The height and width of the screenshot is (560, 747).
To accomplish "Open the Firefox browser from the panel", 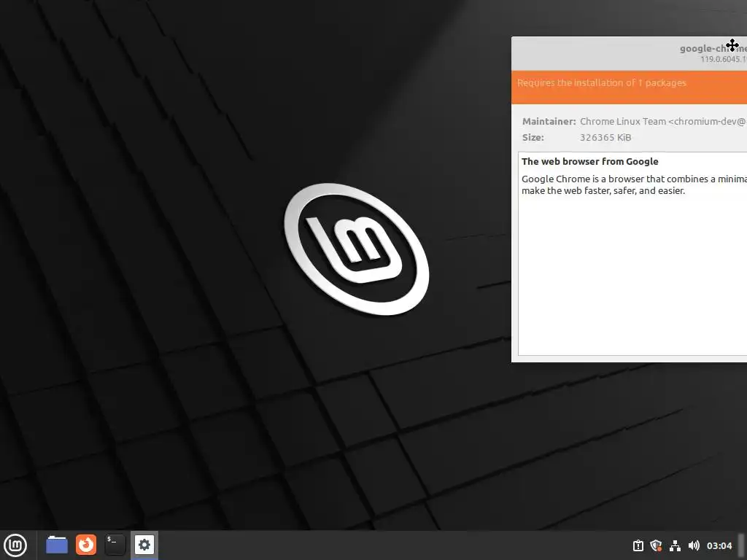I will [x=86, y=545].
